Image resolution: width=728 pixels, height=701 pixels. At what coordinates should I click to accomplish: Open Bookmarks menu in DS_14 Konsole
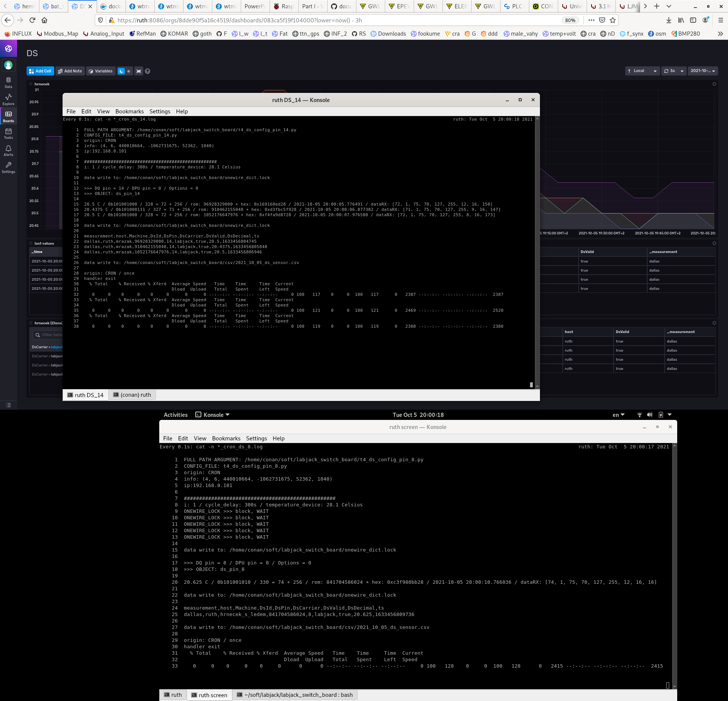[x=129, y=112]
